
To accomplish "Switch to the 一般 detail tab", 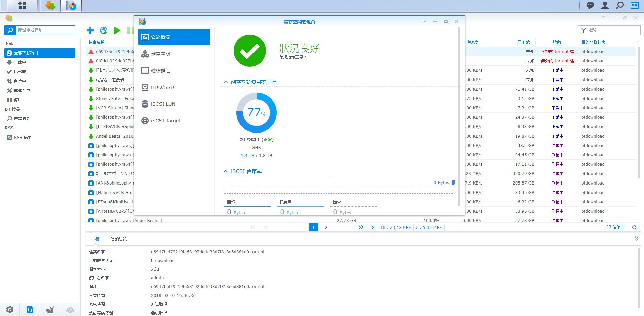I will 95,239.
